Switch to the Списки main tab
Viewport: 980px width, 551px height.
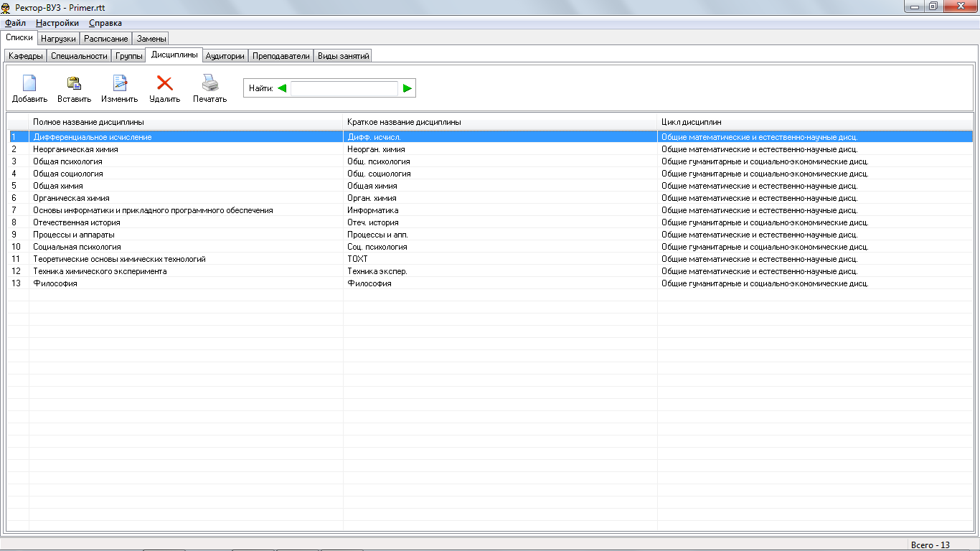point(19,37)
